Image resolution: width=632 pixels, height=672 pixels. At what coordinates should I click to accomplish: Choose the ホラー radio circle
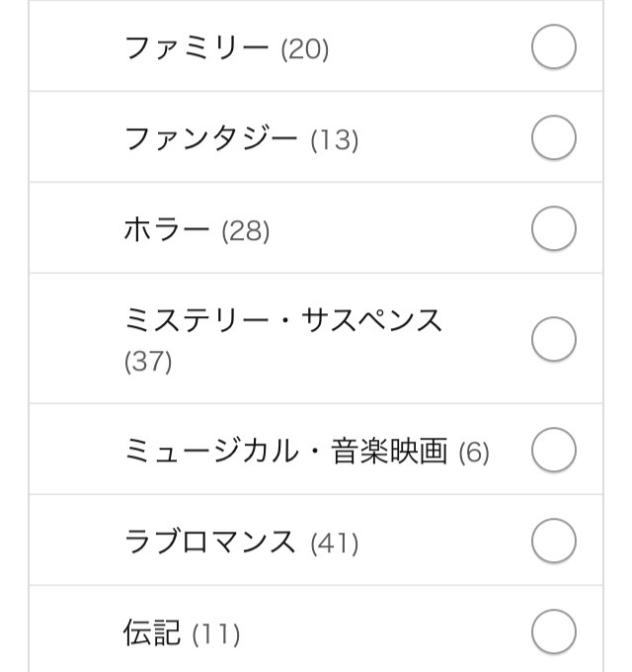[x=553, y=228]
